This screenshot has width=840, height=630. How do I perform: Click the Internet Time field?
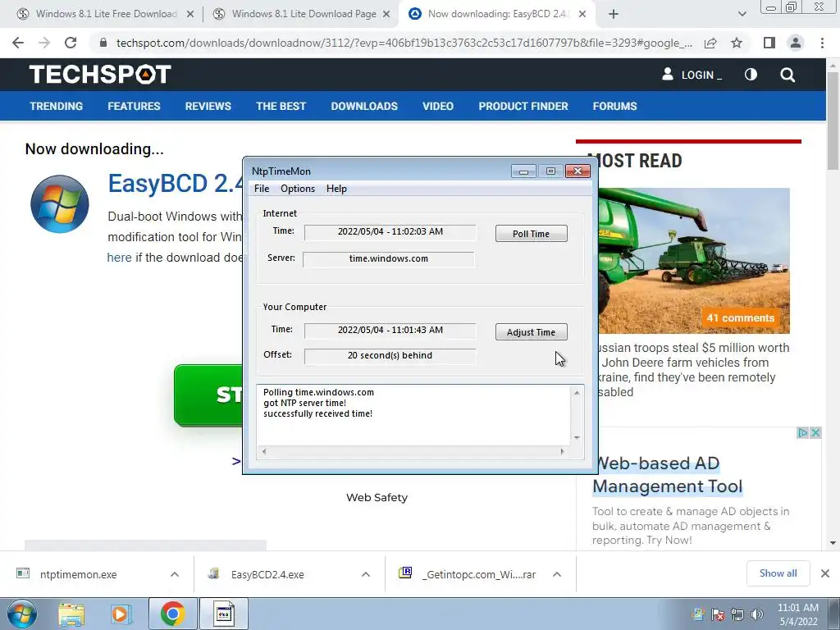[x=390, y=232]
